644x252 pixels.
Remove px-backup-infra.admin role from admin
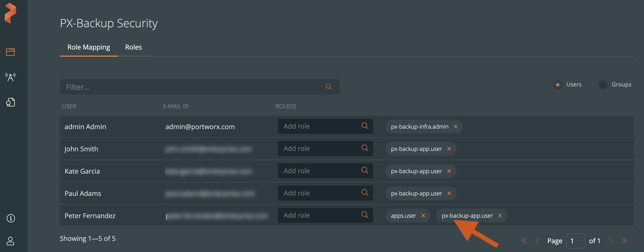pos(456,127)
